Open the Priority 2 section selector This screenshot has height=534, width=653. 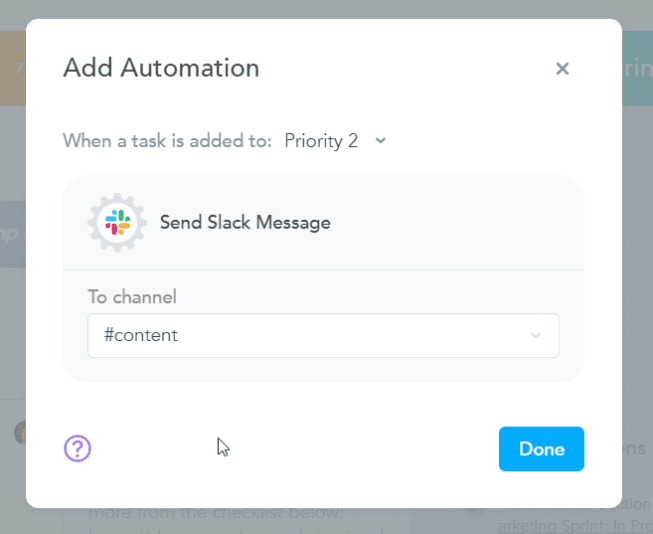[x=321, y=141]
